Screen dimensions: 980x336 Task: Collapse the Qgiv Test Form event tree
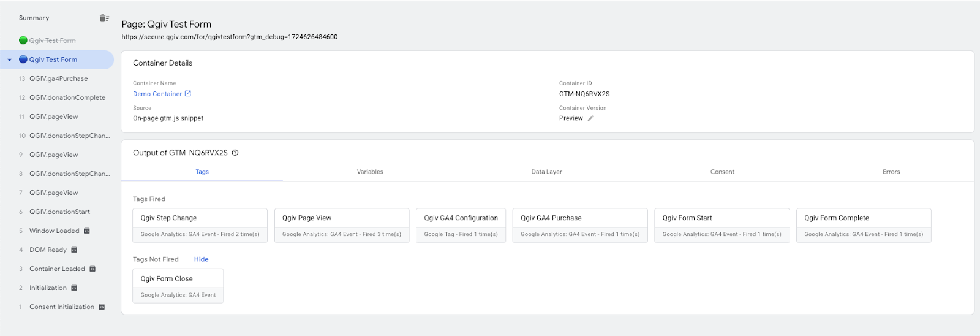pyautogui.click(x=9, y=60)
